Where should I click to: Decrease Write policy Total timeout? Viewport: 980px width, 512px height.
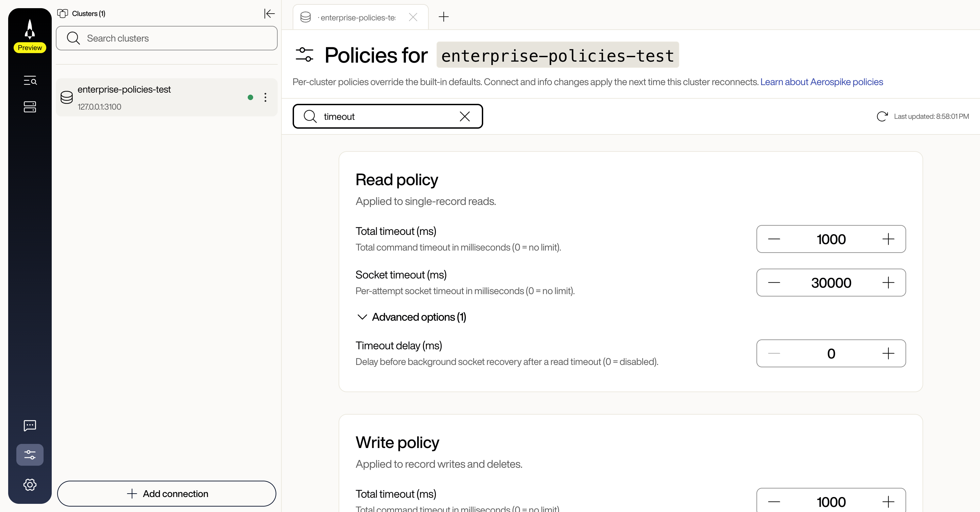(774, 502)
